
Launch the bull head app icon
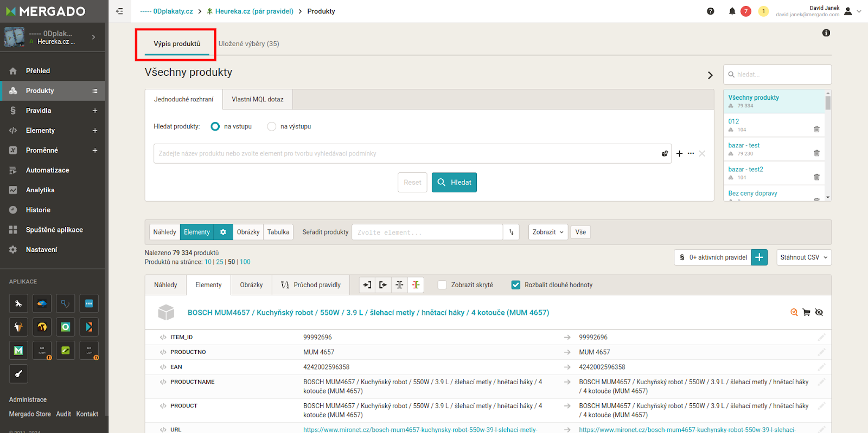click(18, 327)
